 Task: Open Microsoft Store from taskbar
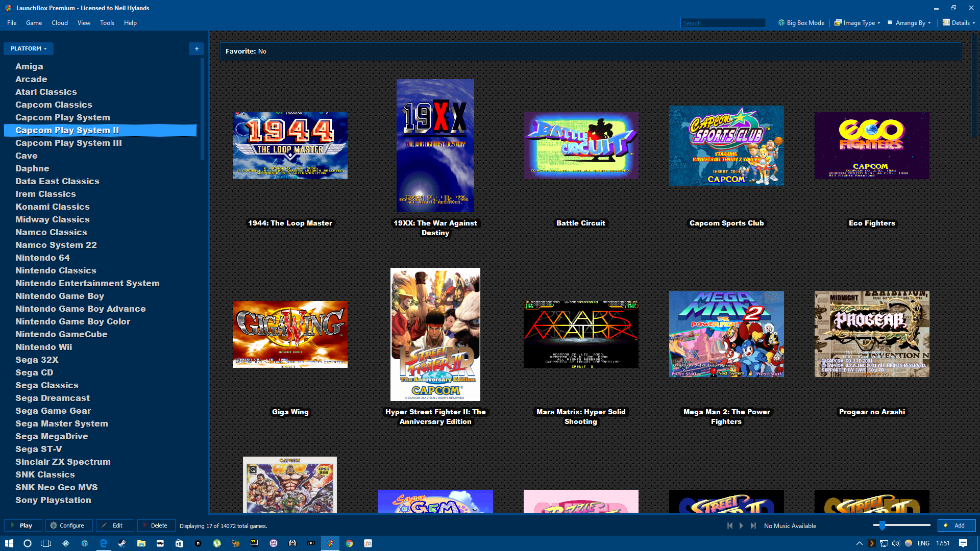179,543
